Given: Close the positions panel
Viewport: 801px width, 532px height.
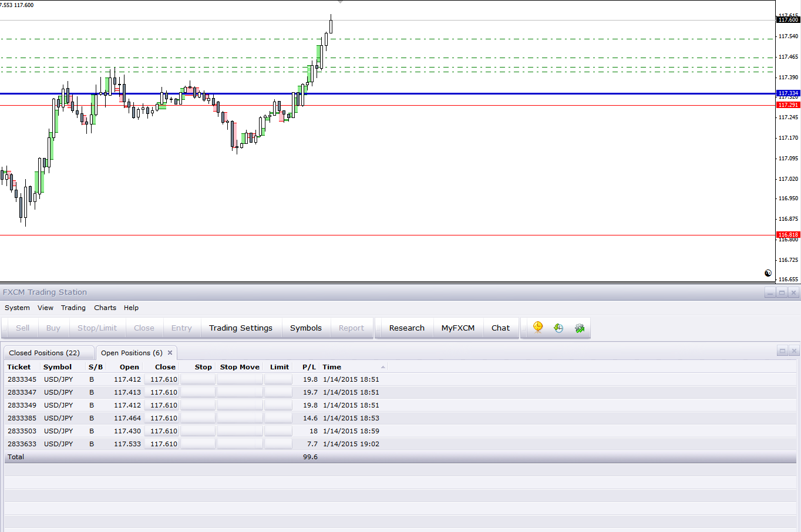Looking at the screenshot, I should 794,351.
